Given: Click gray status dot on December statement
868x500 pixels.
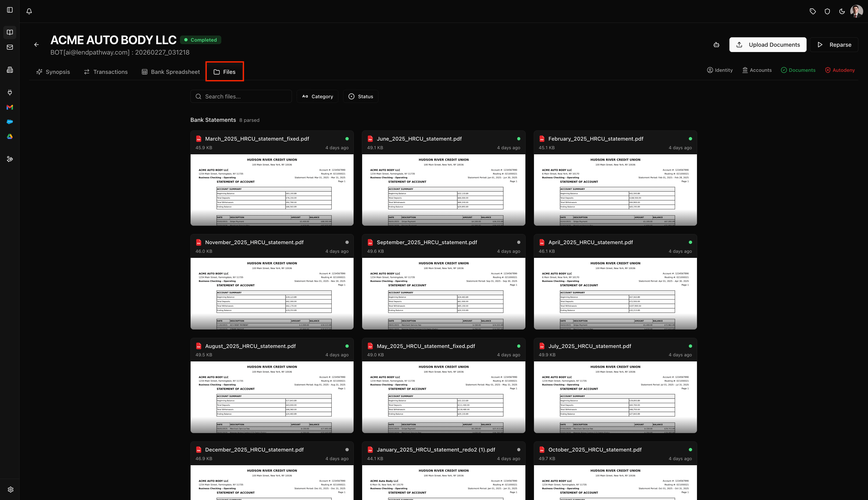Looking at the screenshot, I should tap(347, 449).
